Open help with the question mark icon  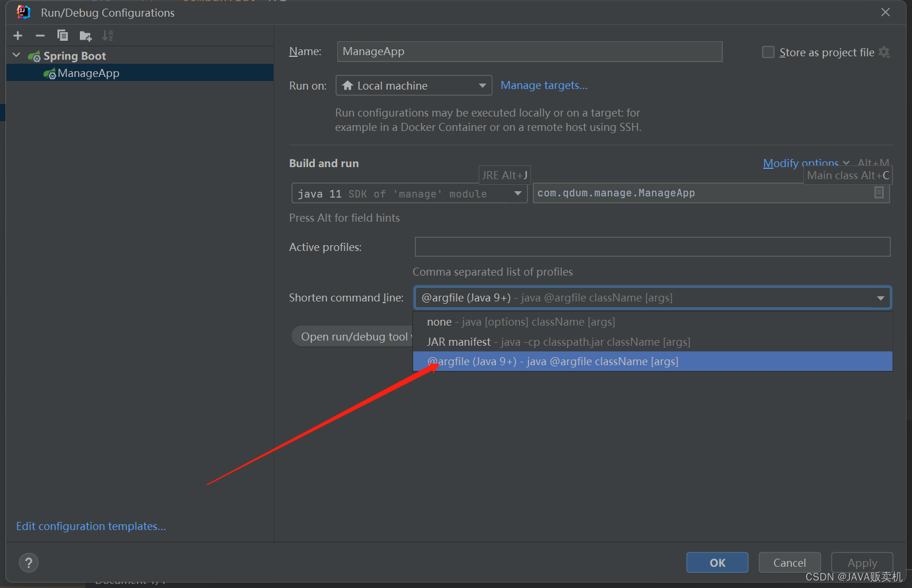pos(29,562)
